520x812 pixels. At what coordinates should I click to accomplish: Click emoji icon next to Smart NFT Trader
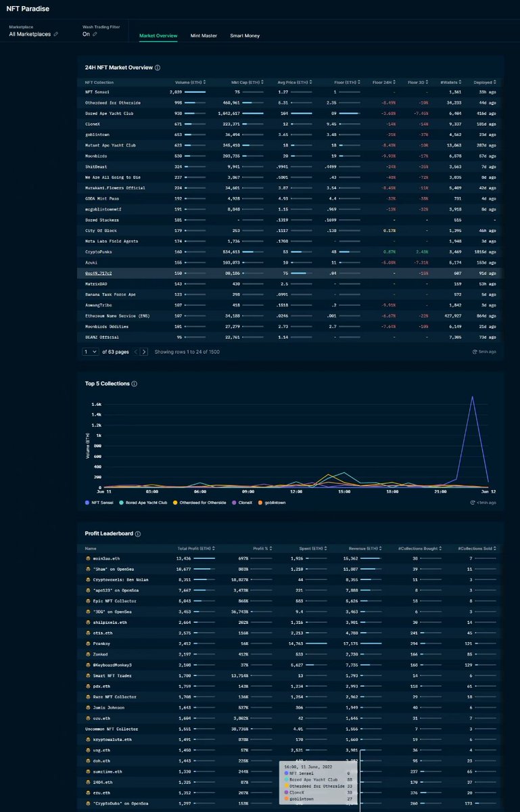(x=88, y=676)
